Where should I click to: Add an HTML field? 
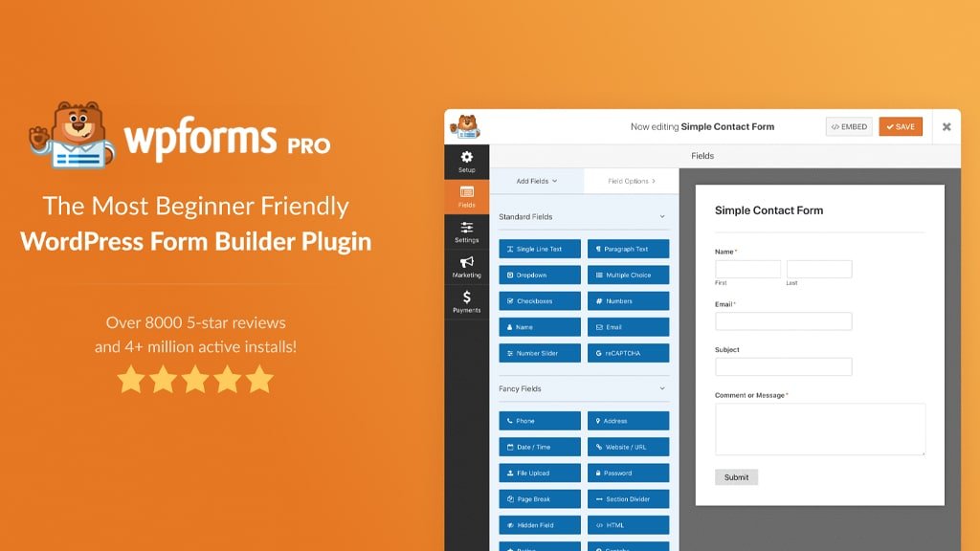coord(628,525)
